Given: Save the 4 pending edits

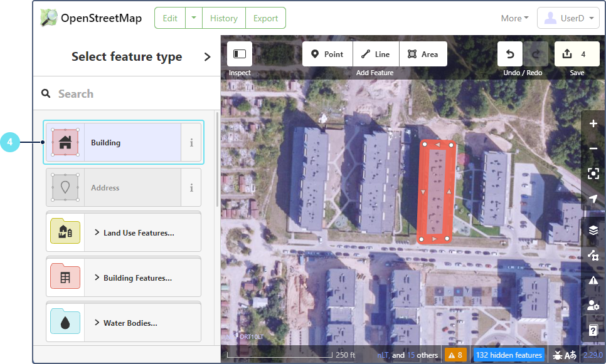Looking at the screenshot, I should point(577,55).
